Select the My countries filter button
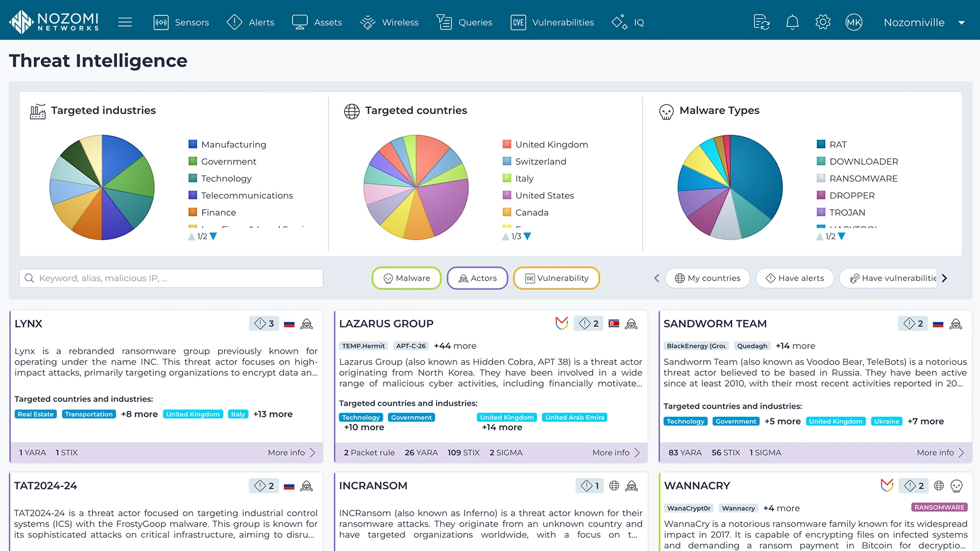980x551 pixels. tap(707, 278)
